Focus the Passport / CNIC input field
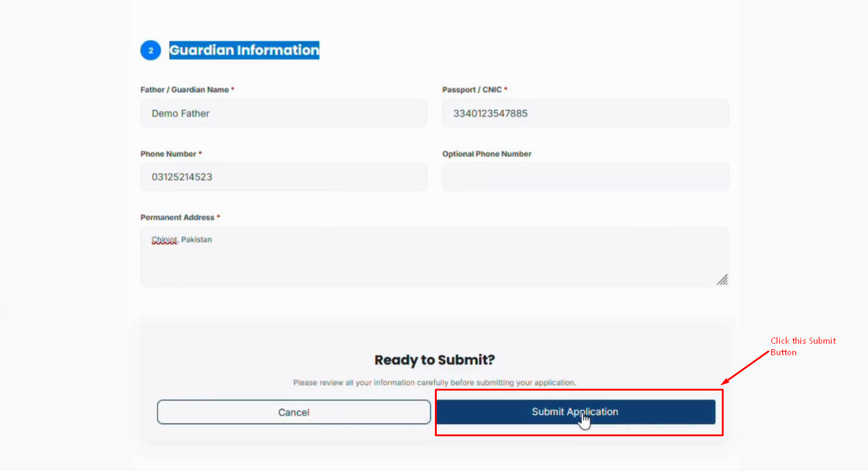The image size is (868, 471). pos(585,113)
